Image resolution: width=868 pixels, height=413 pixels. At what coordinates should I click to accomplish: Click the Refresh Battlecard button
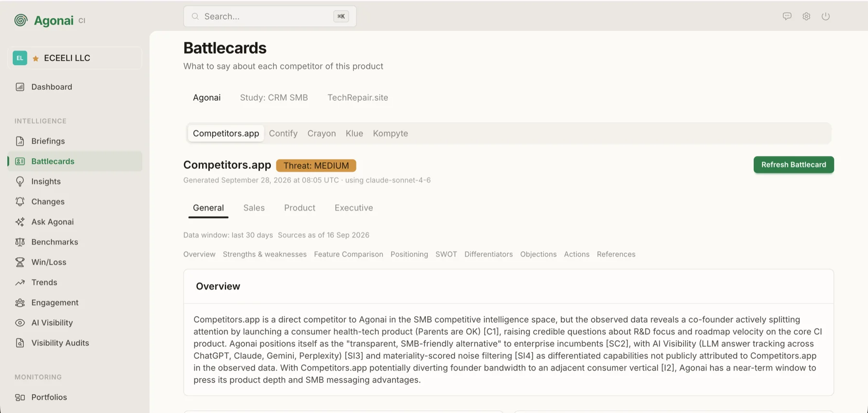794,165
